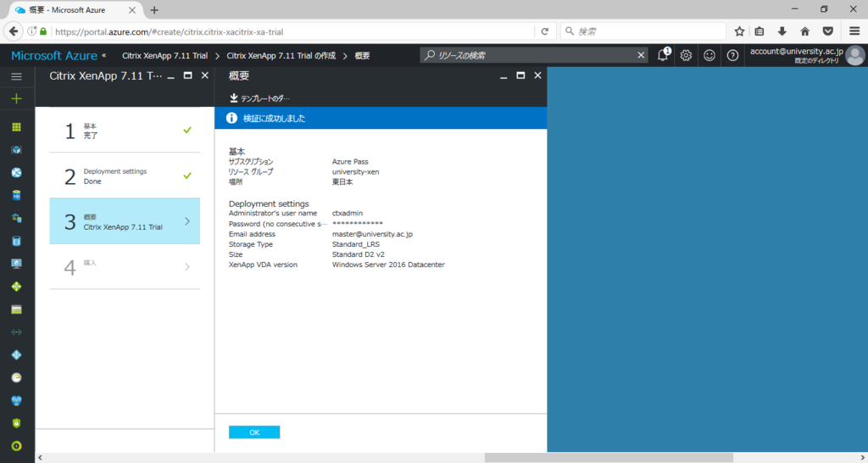868x463 pixels.
Task: Clear the resource search box with X
Action: tap(641, 55)
